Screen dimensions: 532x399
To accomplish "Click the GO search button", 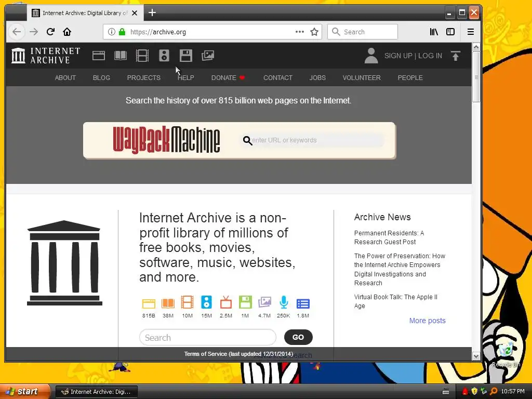I will click(x=298, y=337).
